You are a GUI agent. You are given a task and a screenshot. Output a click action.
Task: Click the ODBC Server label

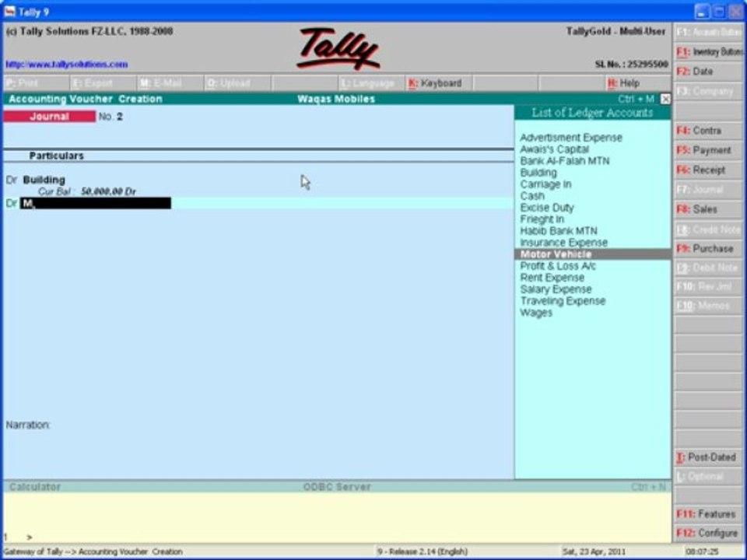click(337, 487)
